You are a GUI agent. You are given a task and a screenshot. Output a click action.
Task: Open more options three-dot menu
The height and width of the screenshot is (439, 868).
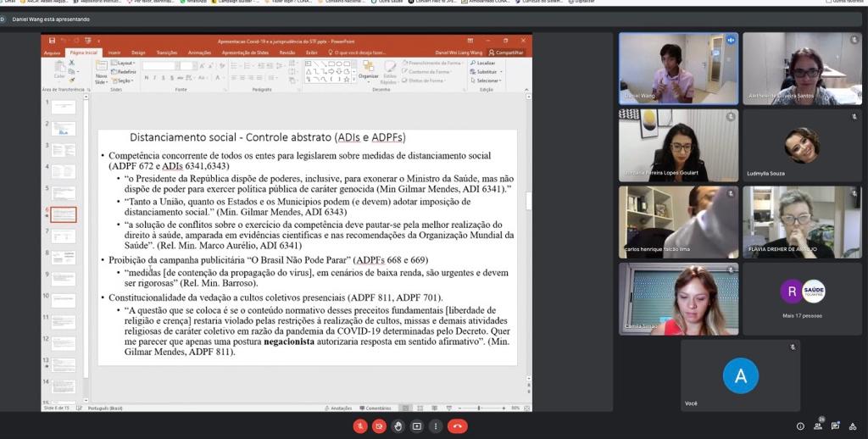tap(435, 426)
